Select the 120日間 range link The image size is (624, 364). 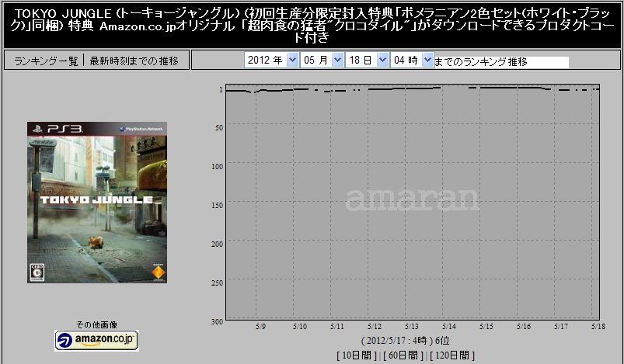point(452,355)
